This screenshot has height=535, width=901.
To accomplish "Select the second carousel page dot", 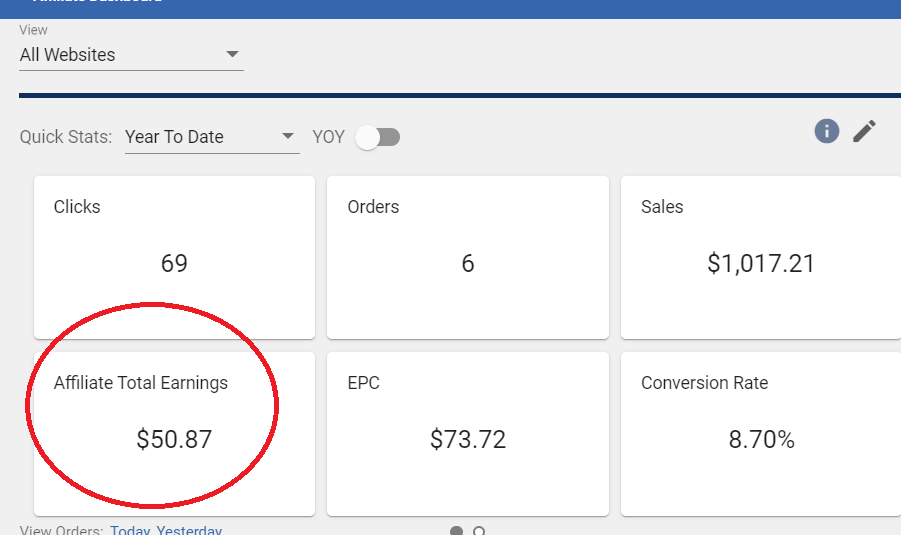I will click(x=479, y=531).
